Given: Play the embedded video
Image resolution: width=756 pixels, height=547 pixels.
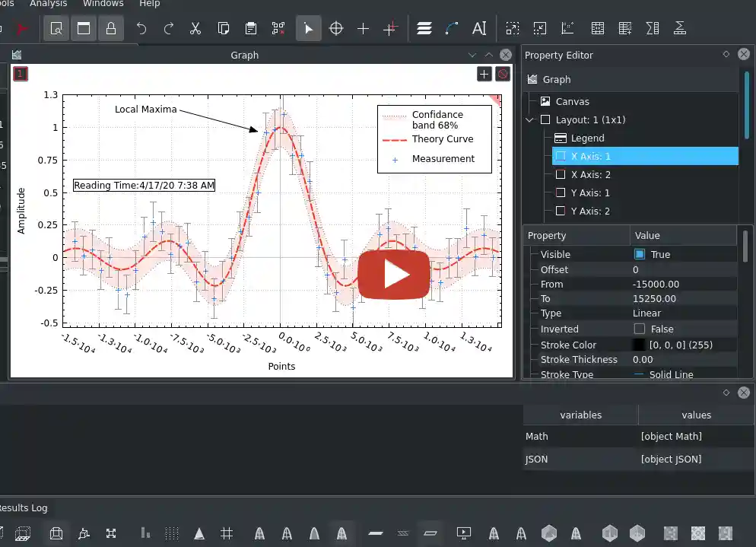Looking at the screenshot, I should pyautogui.click(x=393, y=274).
